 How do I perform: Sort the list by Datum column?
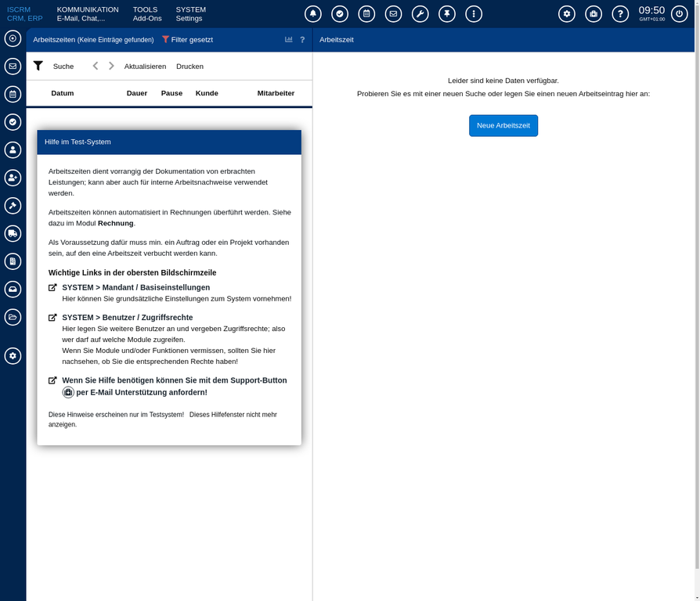pyautogui.click(x=62, y=93)
